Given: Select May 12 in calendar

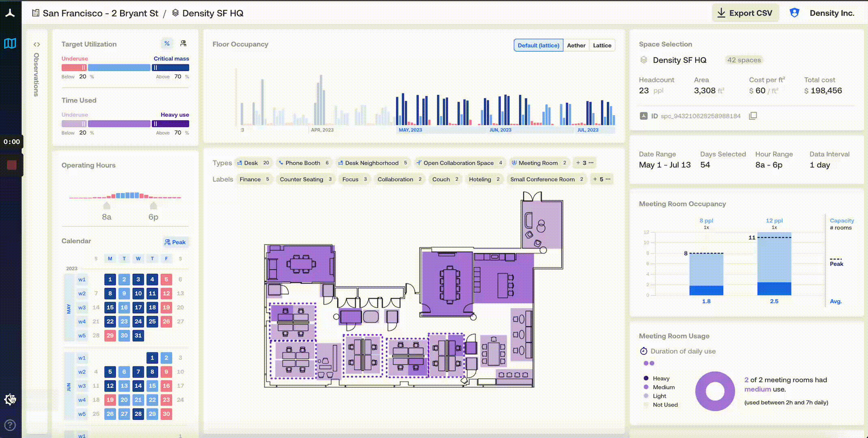Looking at the screenshot, I should pos(166,293).
